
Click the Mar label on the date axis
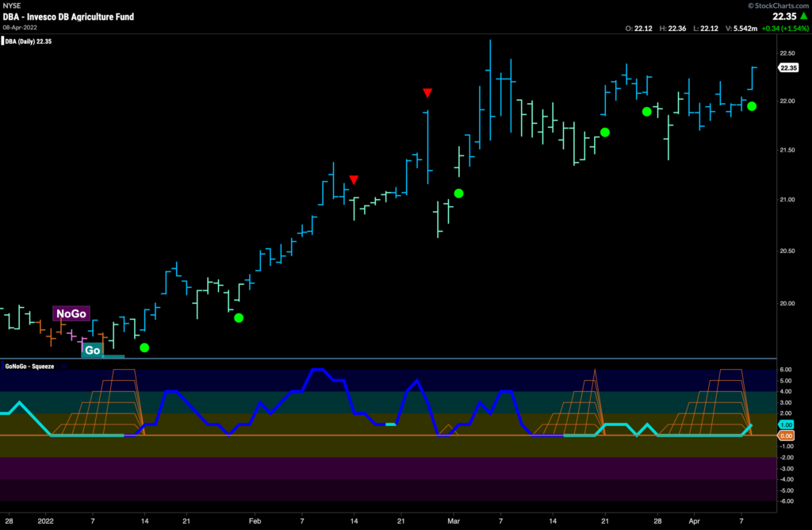point(454,521)
